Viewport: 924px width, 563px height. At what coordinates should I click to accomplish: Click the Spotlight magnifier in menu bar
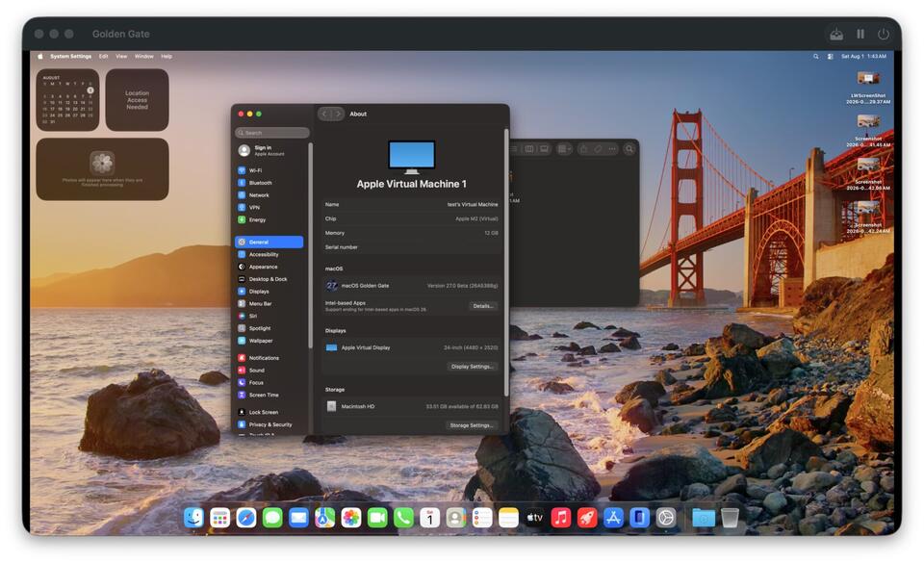click(816, 57)
